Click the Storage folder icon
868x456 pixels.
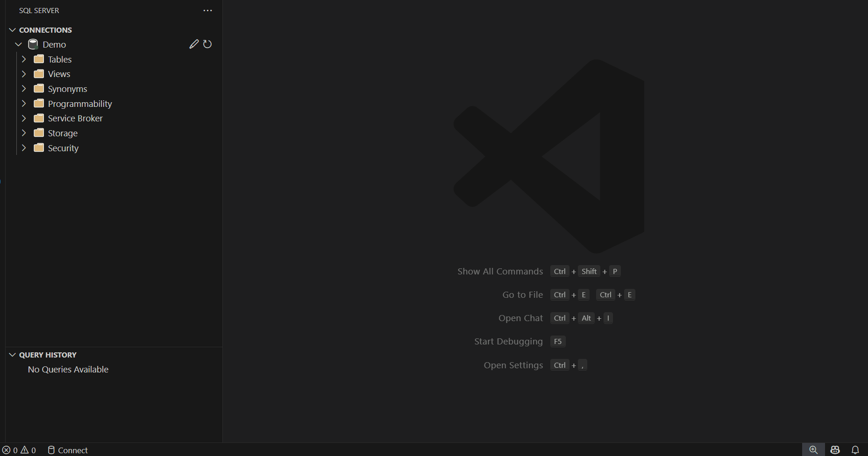(x=39, y=133)
